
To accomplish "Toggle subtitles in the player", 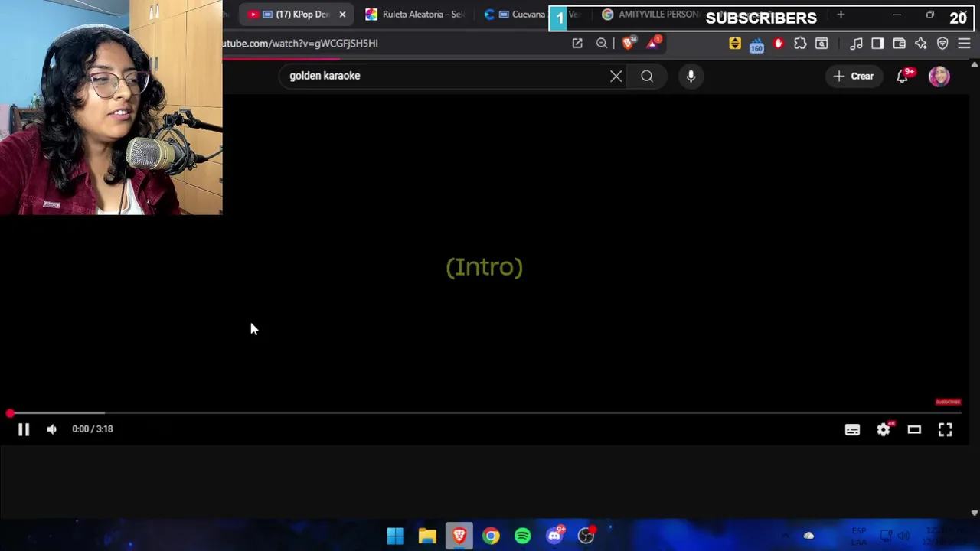I will [x=852, y=430].
